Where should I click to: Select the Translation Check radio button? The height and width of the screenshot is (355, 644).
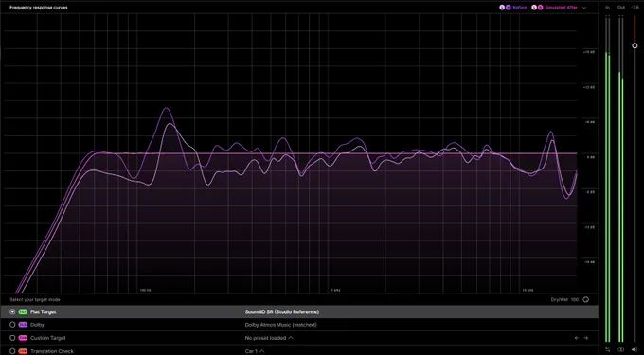12,351
